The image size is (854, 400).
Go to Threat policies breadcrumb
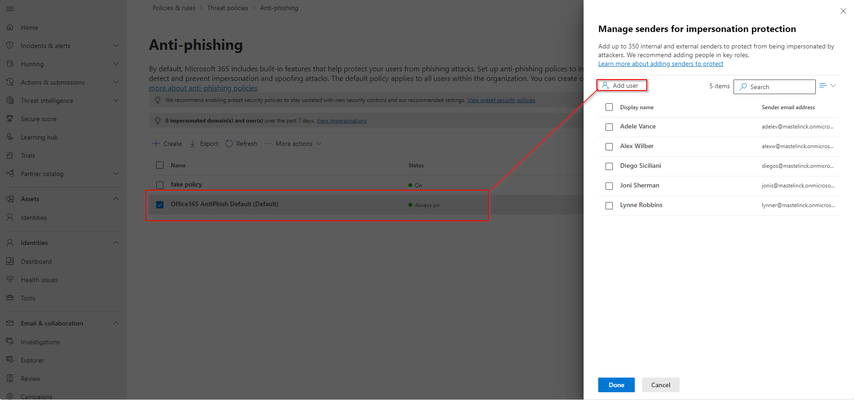point(227,8)
